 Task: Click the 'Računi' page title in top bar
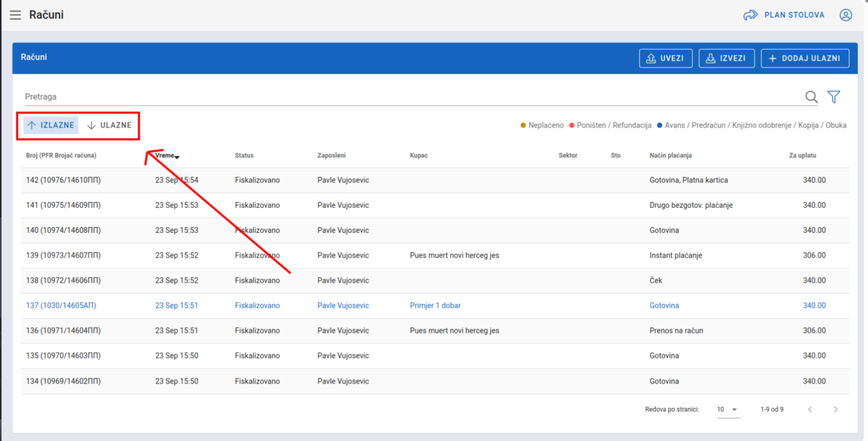pyautogui.click(x=46, y=15)
